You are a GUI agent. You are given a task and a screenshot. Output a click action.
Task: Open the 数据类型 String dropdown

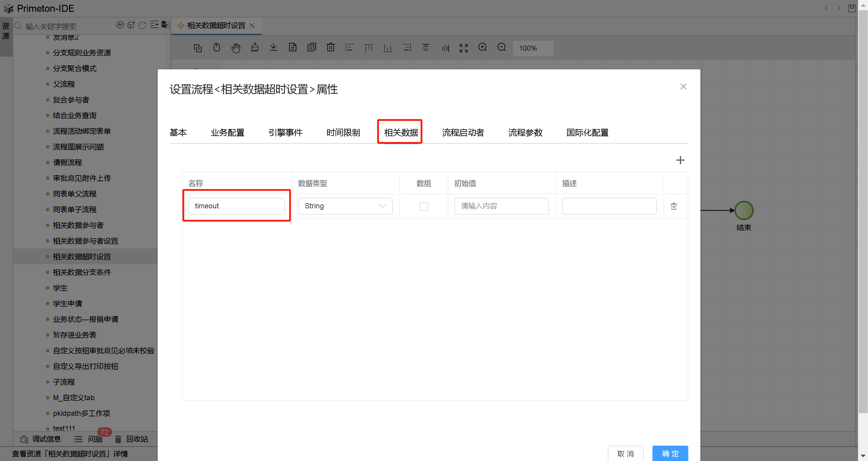345,206
